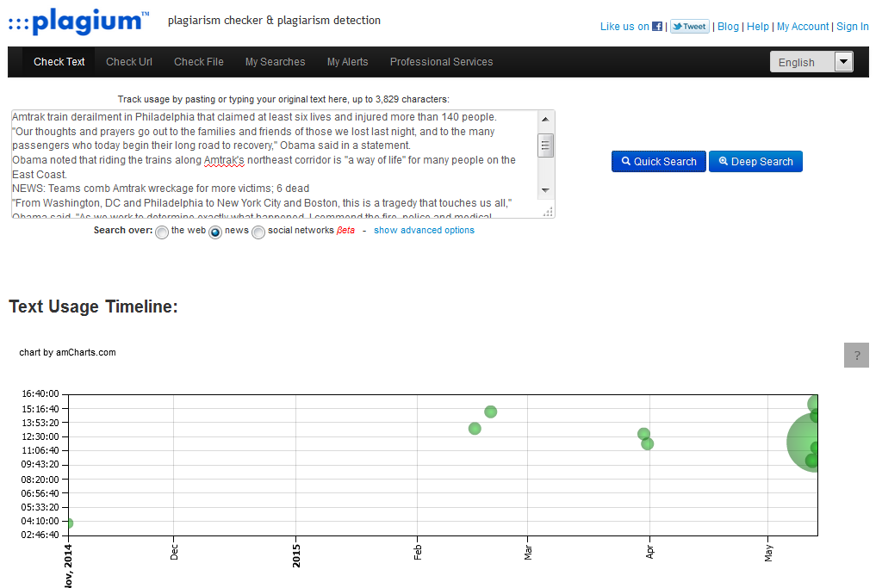
Task: Go to My Account
Action: [x=803, y=27]
